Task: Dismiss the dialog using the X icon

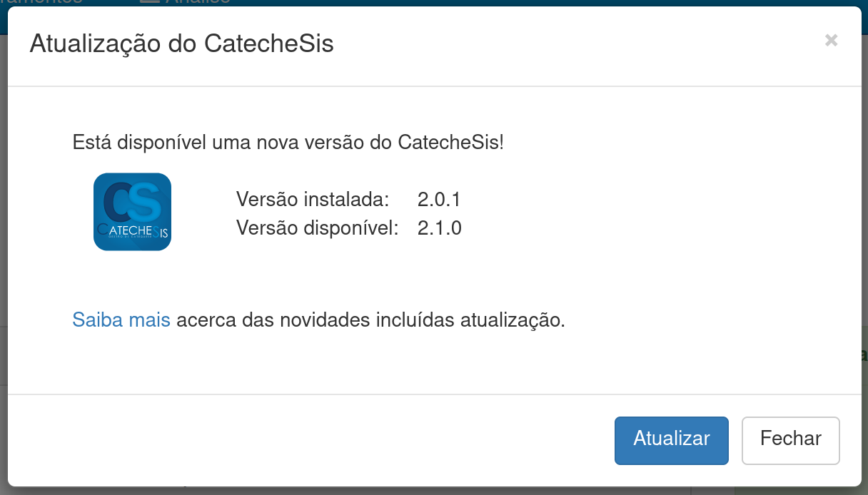Action: coord(831,41)
